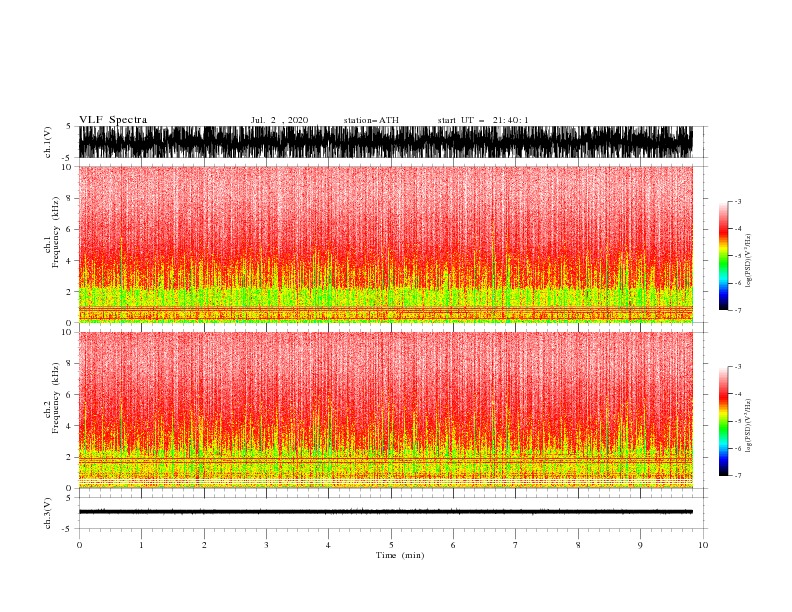Click the ch.2 spectrogram panel
This screenshot has height=612, width=792.
(385, 410)
